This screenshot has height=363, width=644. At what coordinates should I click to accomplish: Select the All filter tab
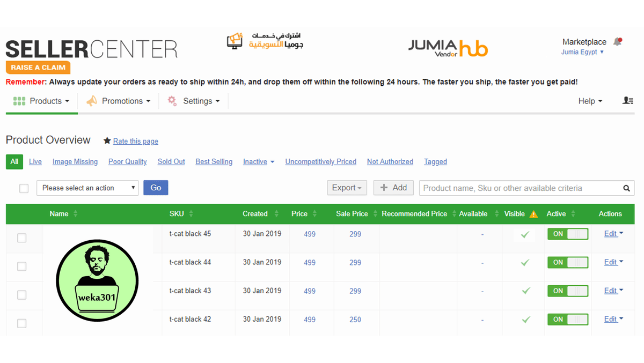click(14, 161)
